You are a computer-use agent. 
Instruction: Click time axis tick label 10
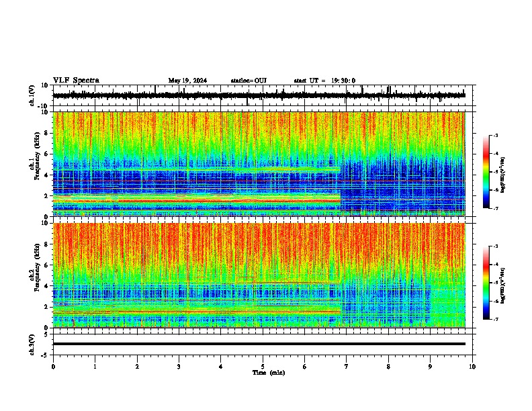[x=472, y=367]
